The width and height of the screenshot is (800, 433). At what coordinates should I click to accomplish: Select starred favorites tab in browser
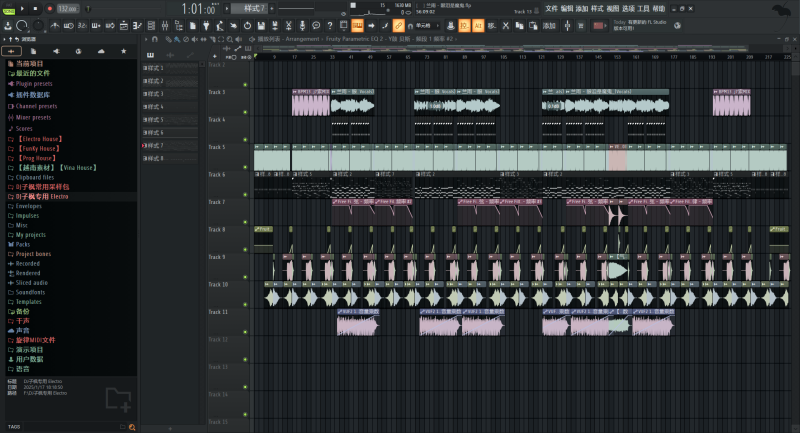[122, 50]
